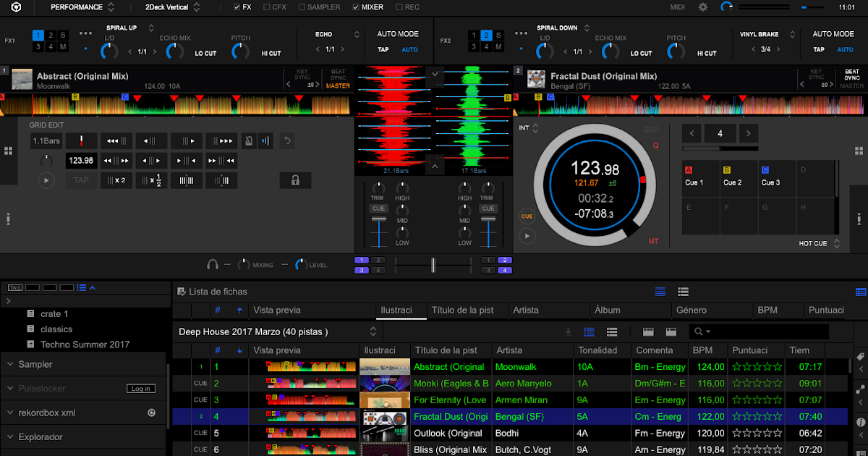
Task: Show My Tag side panel icon
Action: 861,357
